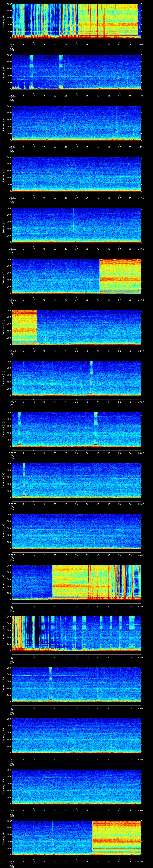Select the spectrogram panel starting at 10:35:00
Screen dimensions: 153x868
pos(76,327)
